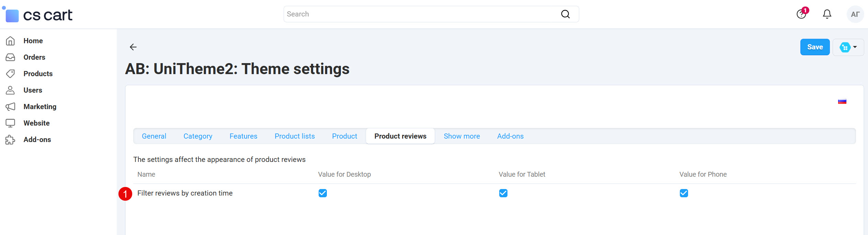Click the Website monitor icon
This screenshot has height=235, width=868.
(10, 123)
